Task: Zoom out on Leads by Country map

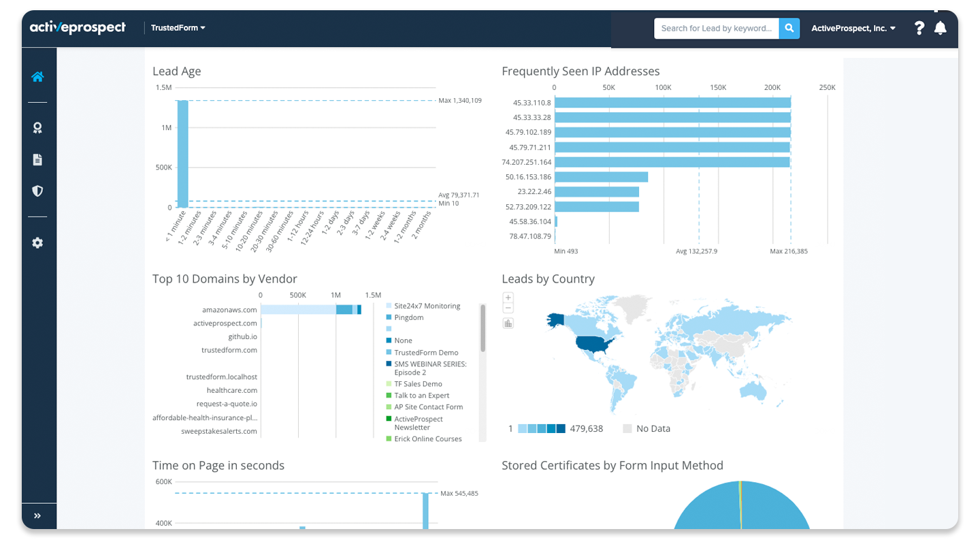Action: [508, 308]
